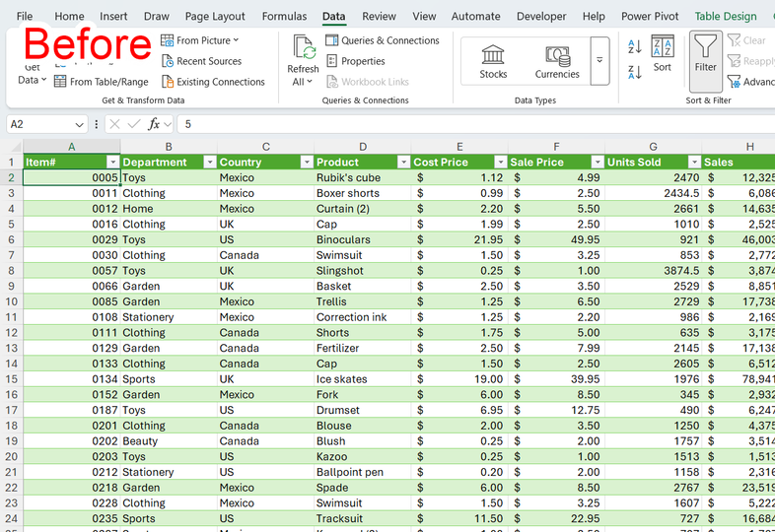Select the Fertilizer product cell
The width and height of the screenshot is (775, 532).
[x=363, y=348]
